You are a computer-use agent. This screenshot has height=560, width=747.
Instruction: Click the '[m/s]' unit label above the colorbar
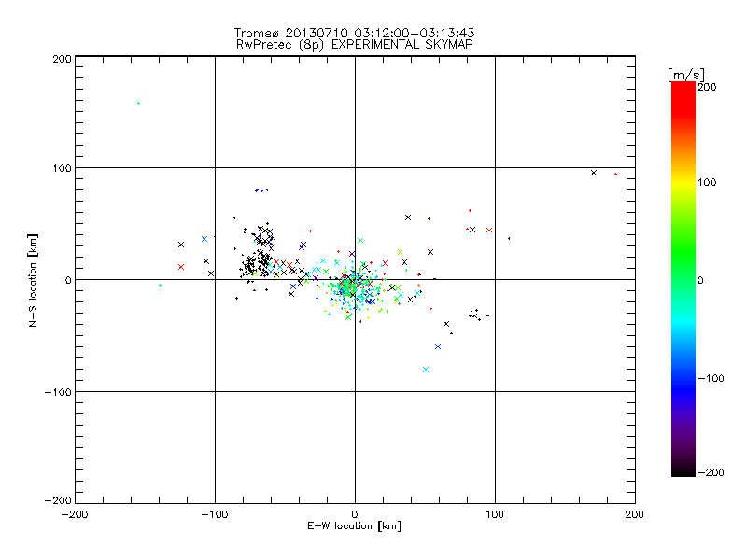[x=686, y=75]
